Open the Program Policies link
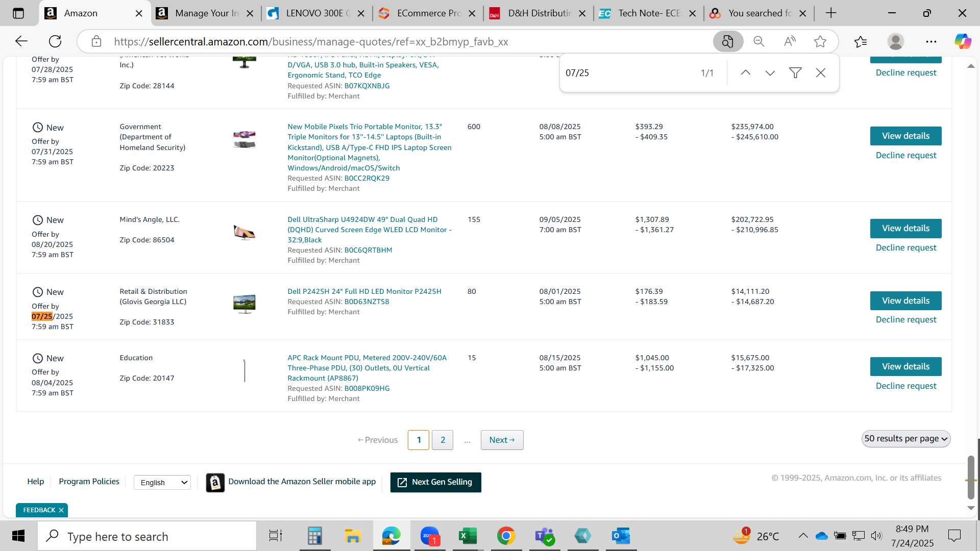 click(x=89, y=481)
